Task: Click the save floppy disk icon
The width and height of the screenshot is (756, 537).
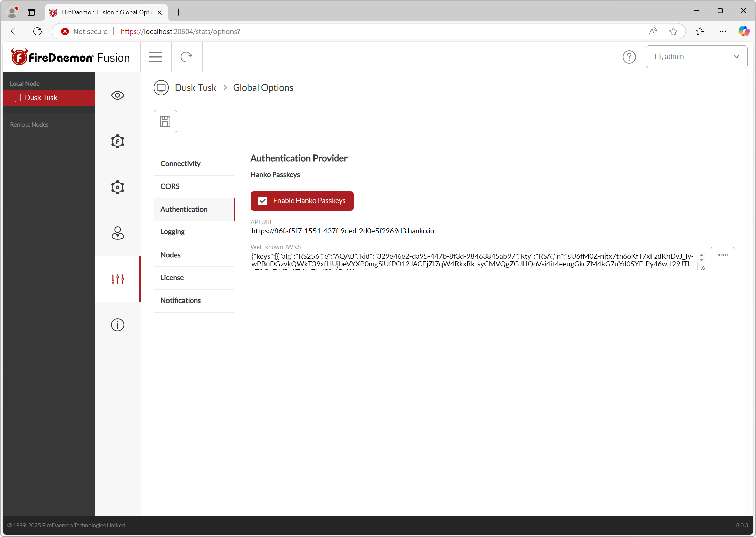Action: click(x=165, y=121)
